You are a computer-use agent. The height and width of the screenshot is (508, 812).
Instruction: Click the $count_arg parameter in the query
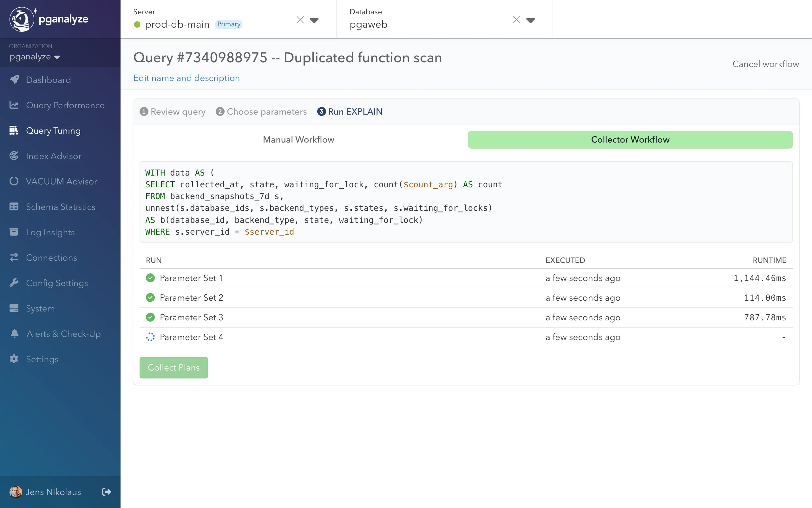[428, 184]
